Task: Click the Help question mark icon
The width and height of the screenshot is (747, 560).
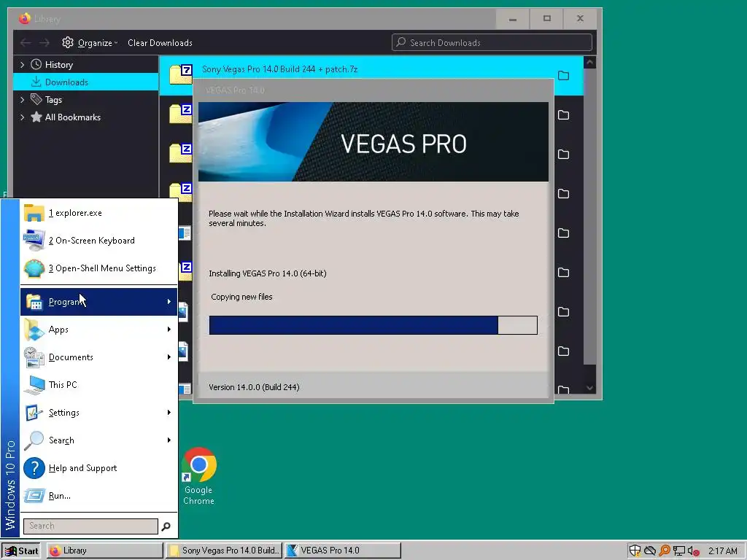Action: tap(34, 468)
